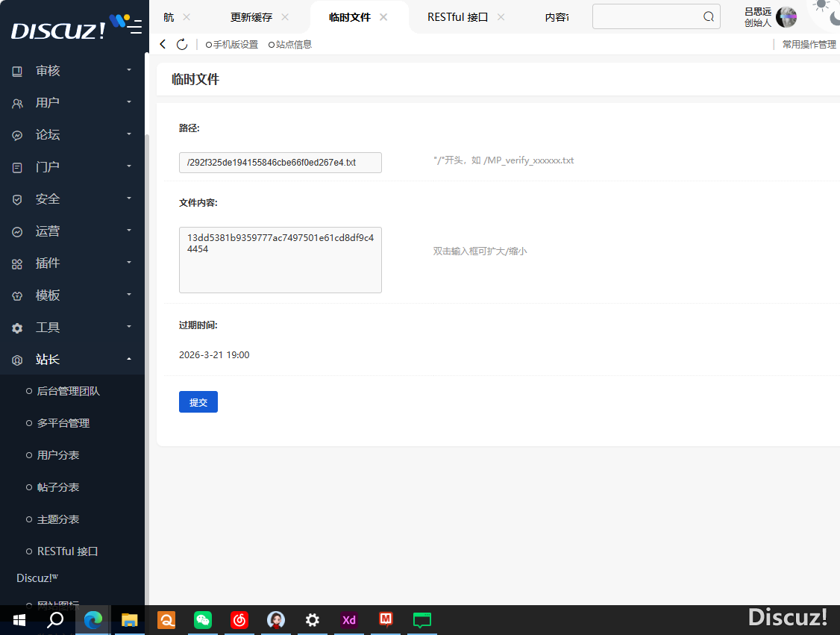Launch Adobe XD from the taskbar
The image size is (840, 635).
(349, 620)
